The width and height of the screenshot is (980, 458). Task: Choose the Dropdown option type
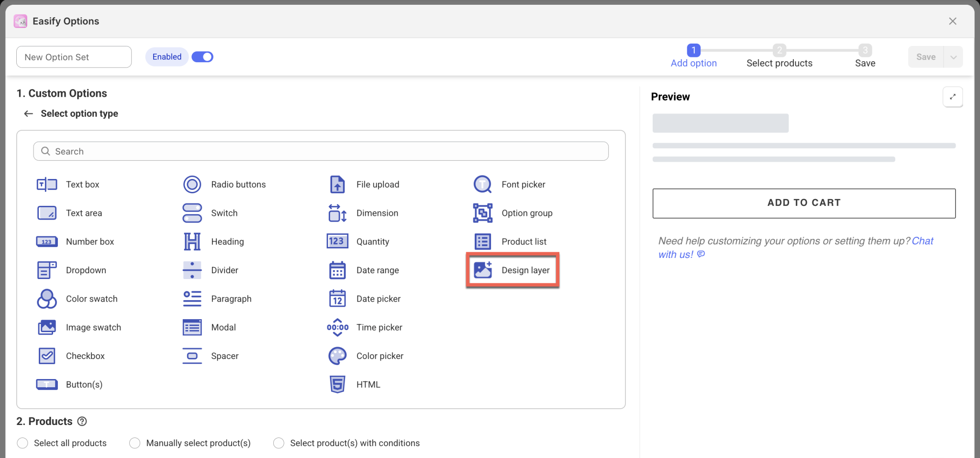(x=86, y=270)
